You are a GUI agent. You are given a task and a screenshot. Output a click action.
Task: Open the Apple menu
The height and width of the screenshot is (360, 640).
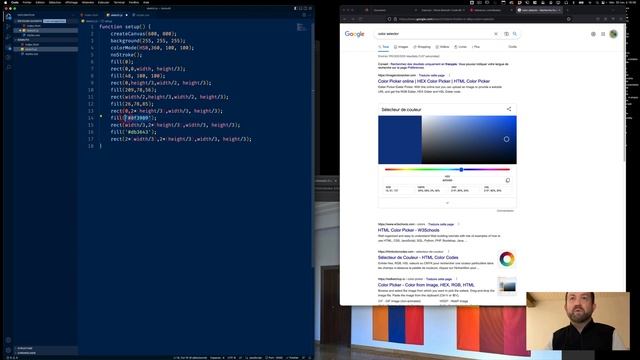pyautogui.click(x=5, y=2)
